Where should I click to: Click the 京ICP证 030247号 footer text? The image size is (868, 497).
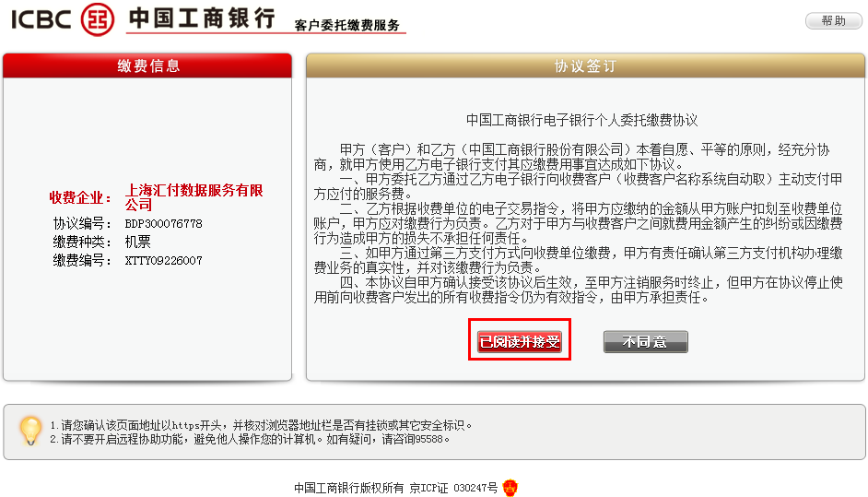(453, 488)
